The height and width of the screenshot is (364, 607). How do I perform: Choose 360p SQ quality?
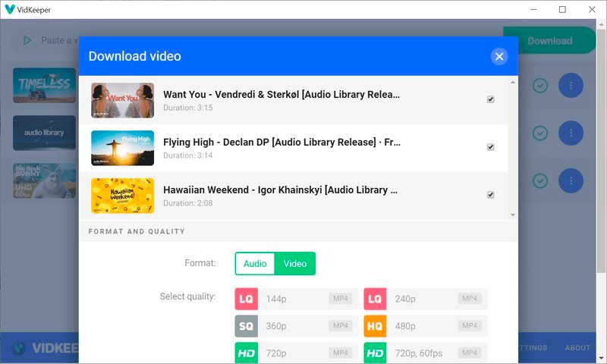click(296, 326)
